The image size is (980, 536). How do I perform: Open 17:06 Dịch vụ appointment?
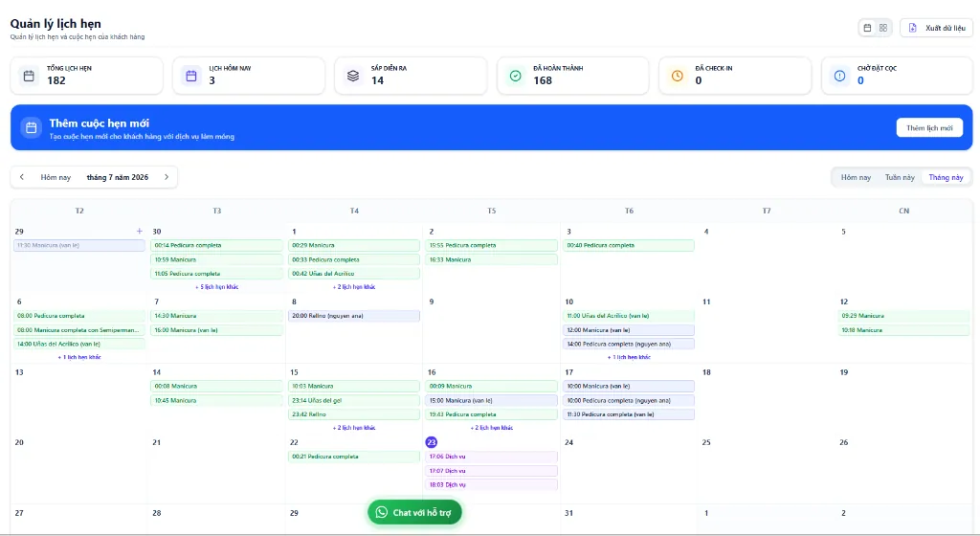pyautogui.click(x=491, y=457)
